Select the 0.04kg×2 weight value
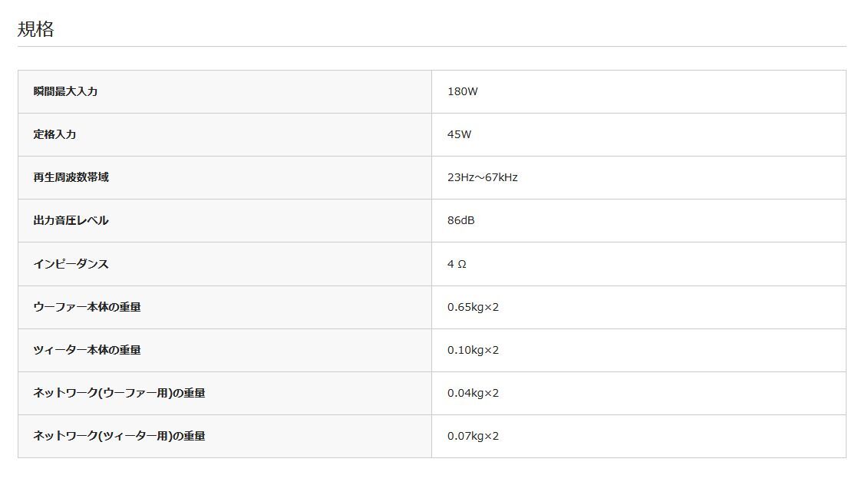The height and width of the screenshot is (485, 868). [x=473, y=393]
